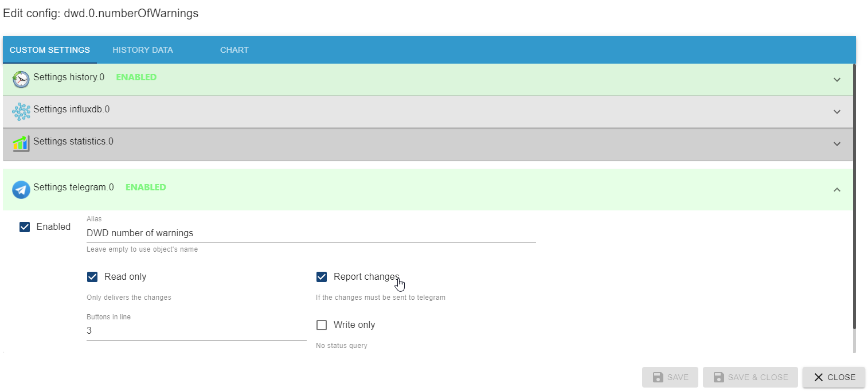Select the Custom Settings tab
The height and width of the screenshot is (391, 868).
click(x=50, y=50)
